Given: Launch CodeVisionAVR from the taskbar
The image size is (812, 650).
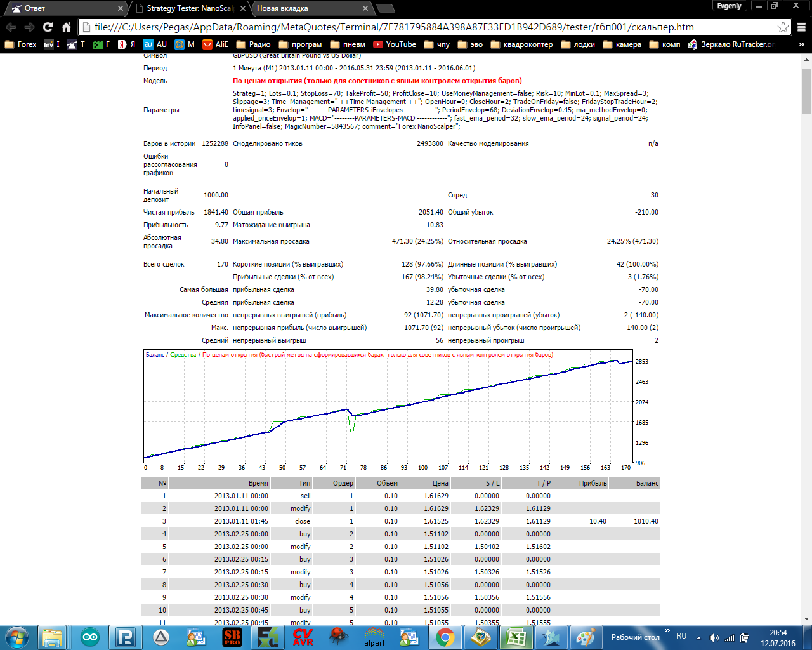Looking at the screenshot, I should tap(303, 637).
